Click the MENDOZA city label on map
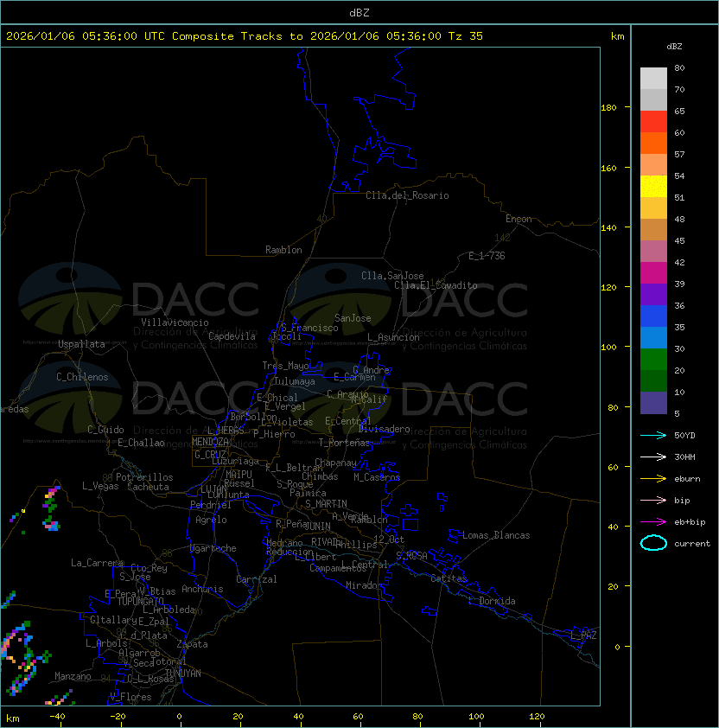 coord(210,442)
